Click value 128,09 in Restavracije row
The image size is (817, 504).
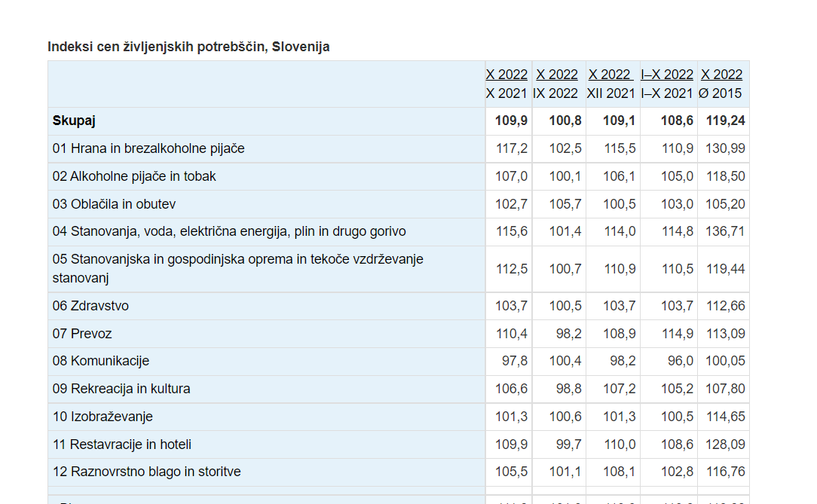coord(725,444)
